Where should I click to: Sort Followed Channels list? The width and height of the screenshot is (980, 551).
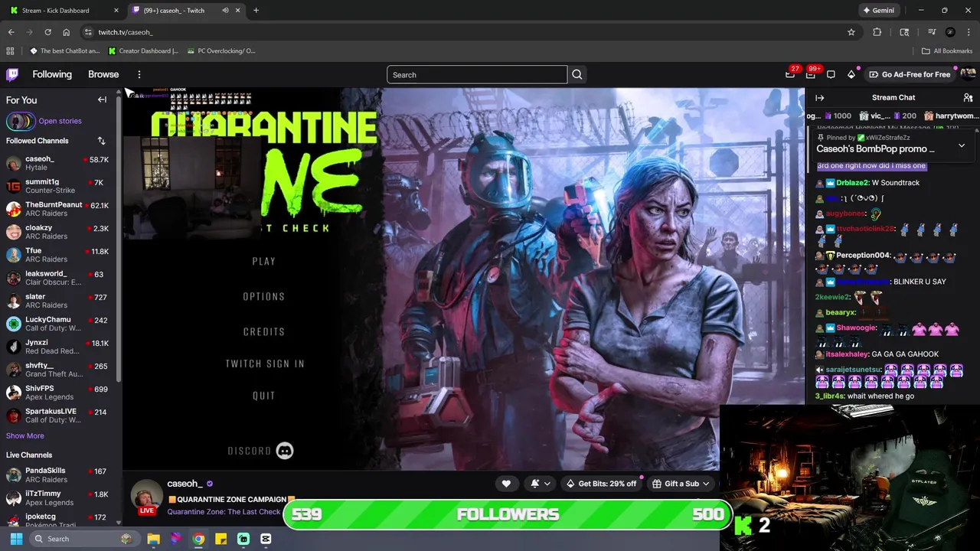pyautogui.click(x=101, y=141)
